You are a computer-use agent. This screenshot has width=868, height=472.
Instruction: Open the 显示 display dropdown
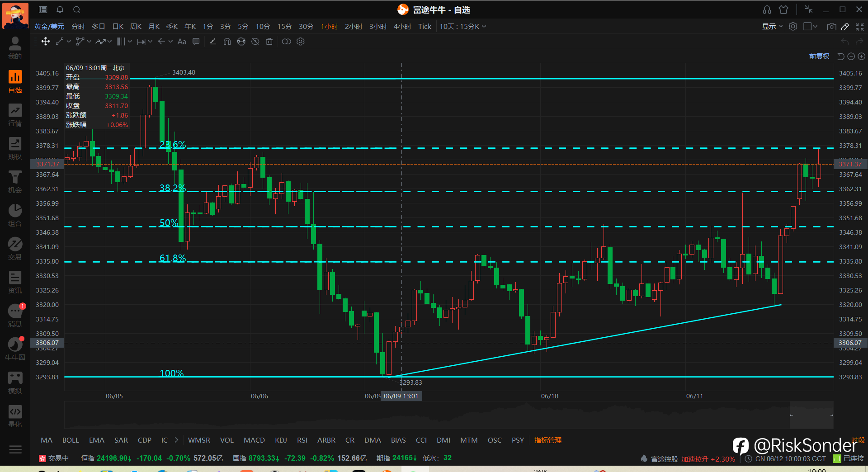(x=772, y=27)
